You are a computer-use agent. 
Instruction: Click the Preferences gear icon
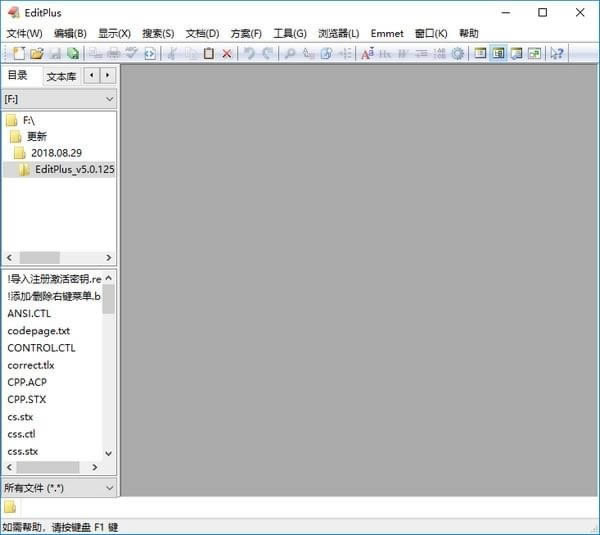457,53
